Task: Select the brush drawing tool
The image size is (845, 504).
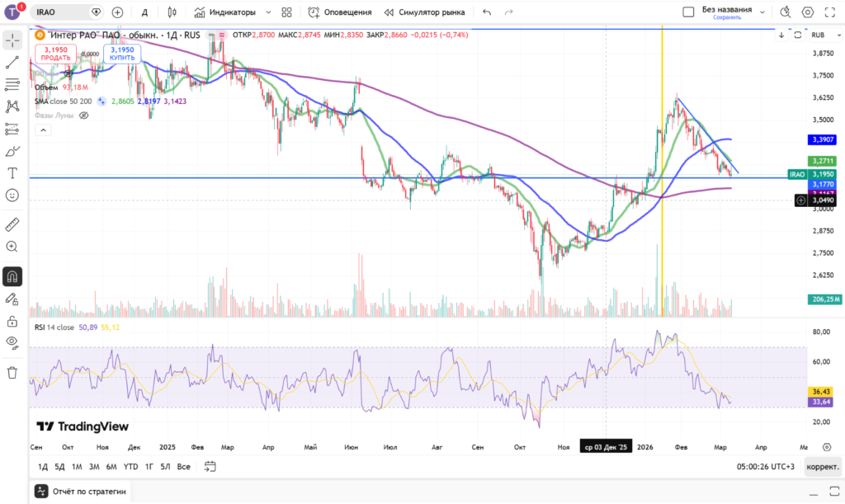Action: coord(12,151)
